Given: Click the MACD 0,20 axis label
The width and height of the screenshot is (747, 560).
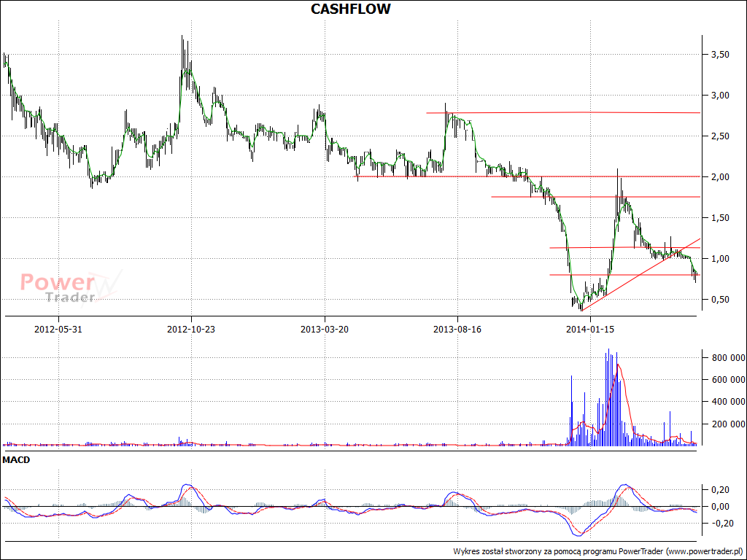Looking at the screenshot, I should pos(720,489).
